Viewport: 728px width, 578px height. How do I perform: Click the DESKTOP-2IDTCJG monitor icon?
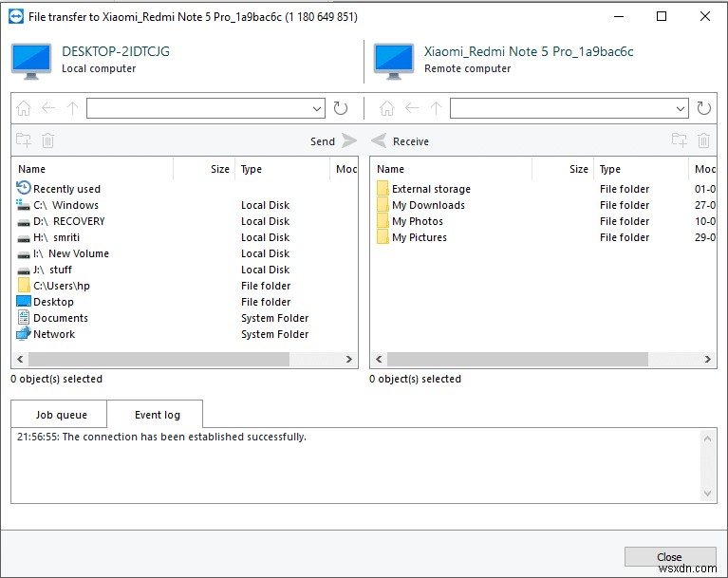31,62
